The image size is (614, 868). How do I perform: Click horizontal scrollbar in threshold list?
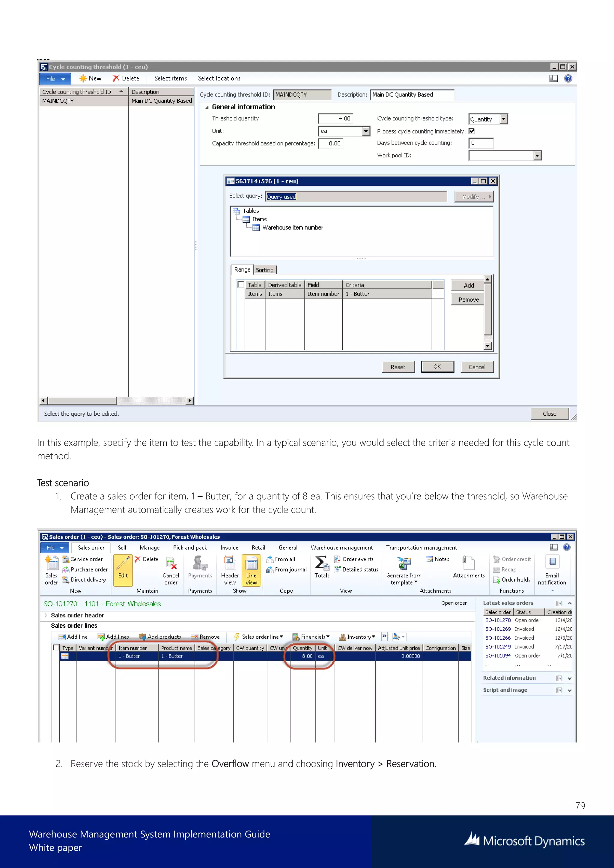[x=116, y=400]
